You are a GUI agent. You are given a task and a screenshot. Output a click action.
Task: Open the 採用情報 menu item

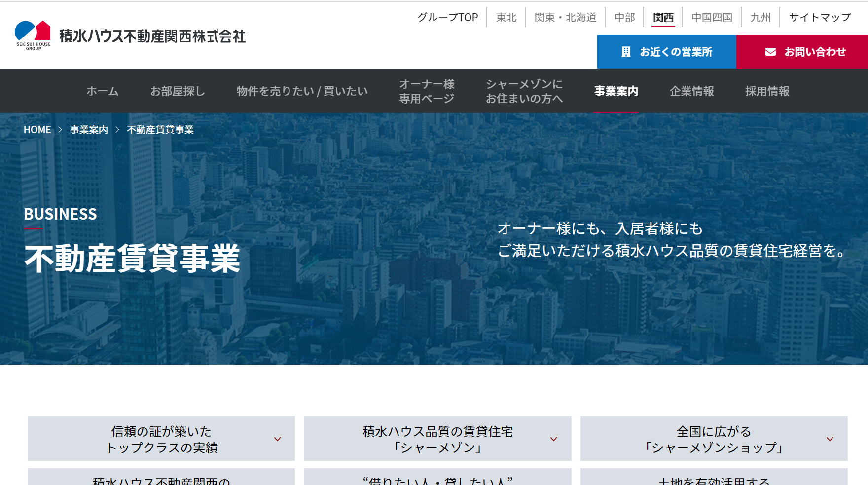[x=767, y=91]
